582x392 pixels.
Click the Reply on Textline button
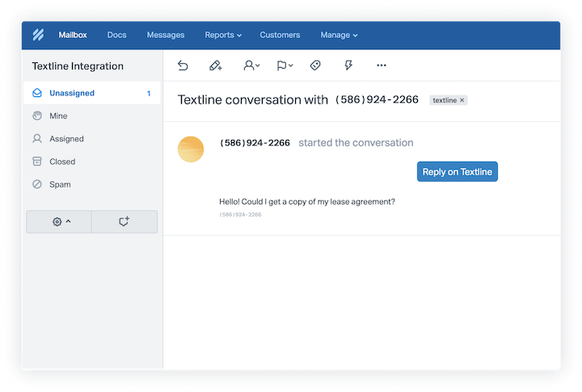coord(458,171)
